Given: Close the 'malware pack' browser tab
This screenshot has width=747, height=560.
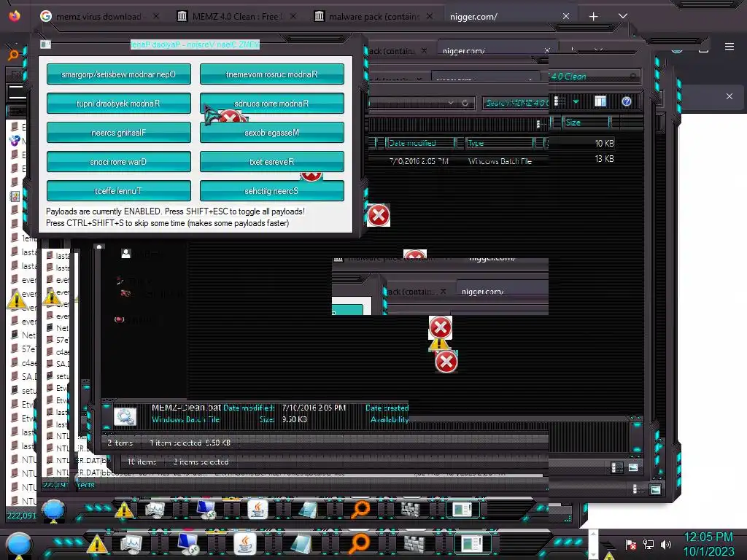Looking at the screenshot, I should (430, 16).
